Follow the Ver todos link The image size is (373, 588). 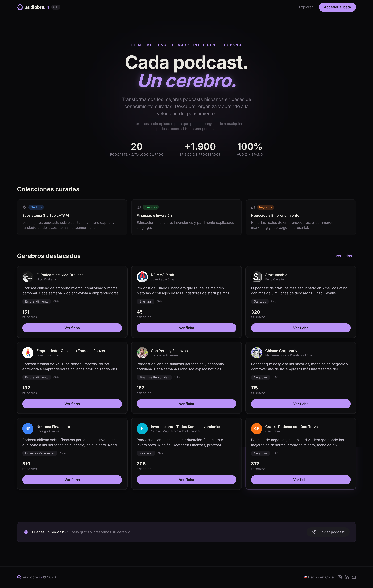point(346,256)
